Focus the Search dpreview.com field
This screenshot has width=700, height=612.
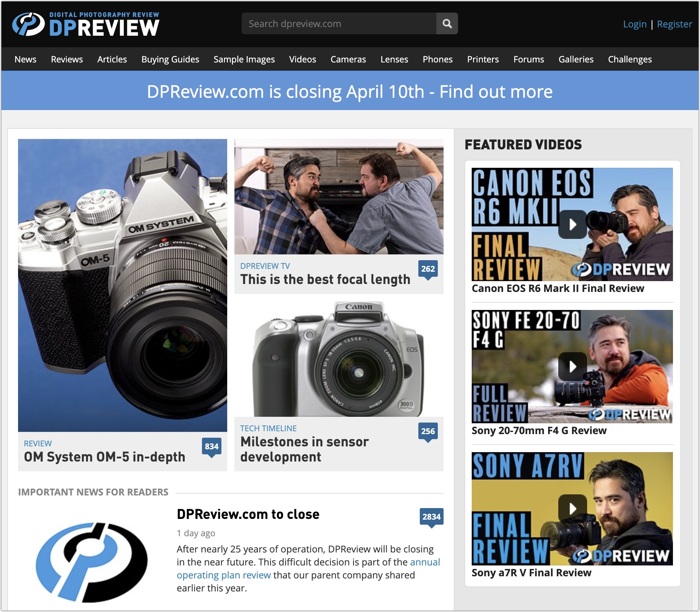(x=339, y=24)
